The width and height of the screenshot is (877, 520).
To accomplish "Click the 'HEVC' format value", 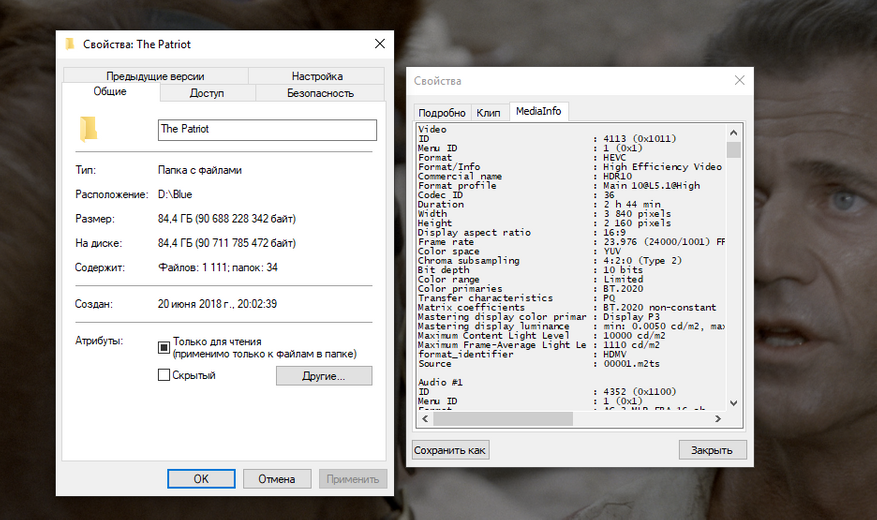I will tap(614, 158).
